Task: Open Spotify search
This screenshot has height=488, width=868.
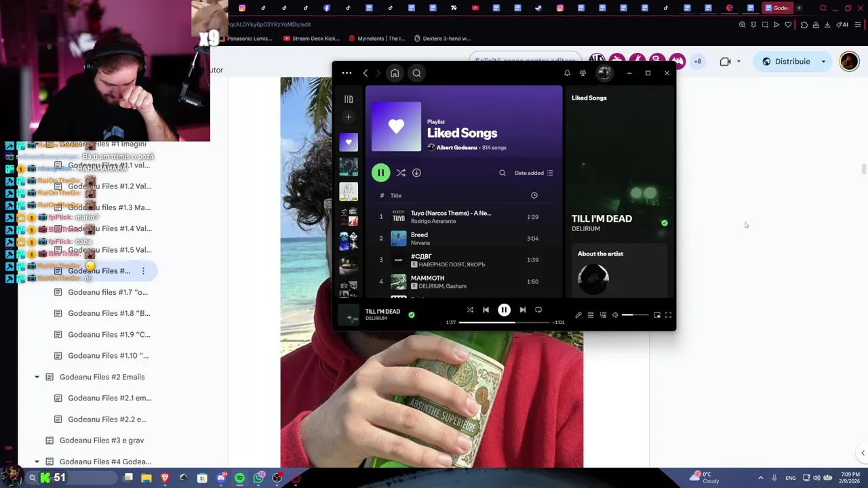Action: (417, 73)
